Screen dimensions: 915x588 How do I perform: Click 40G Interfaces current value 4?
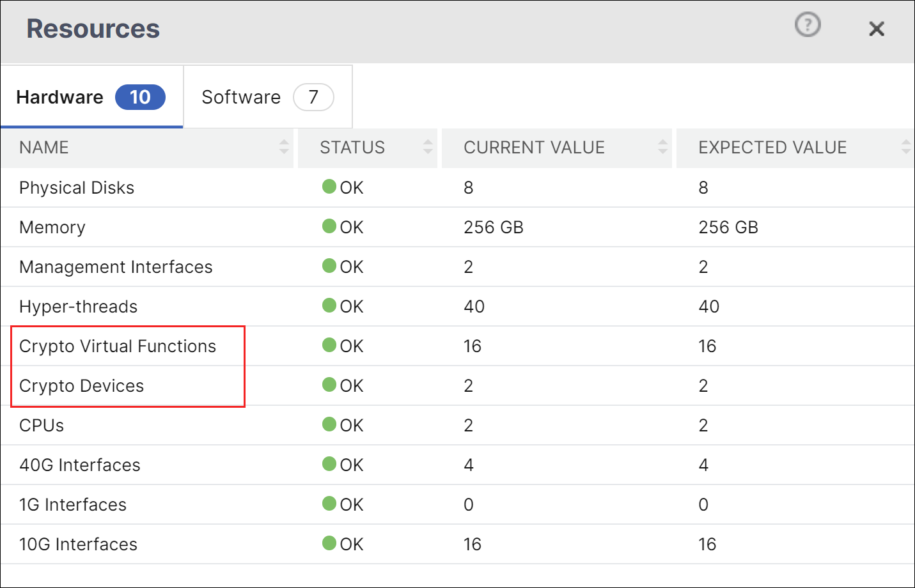pos(469,465)
